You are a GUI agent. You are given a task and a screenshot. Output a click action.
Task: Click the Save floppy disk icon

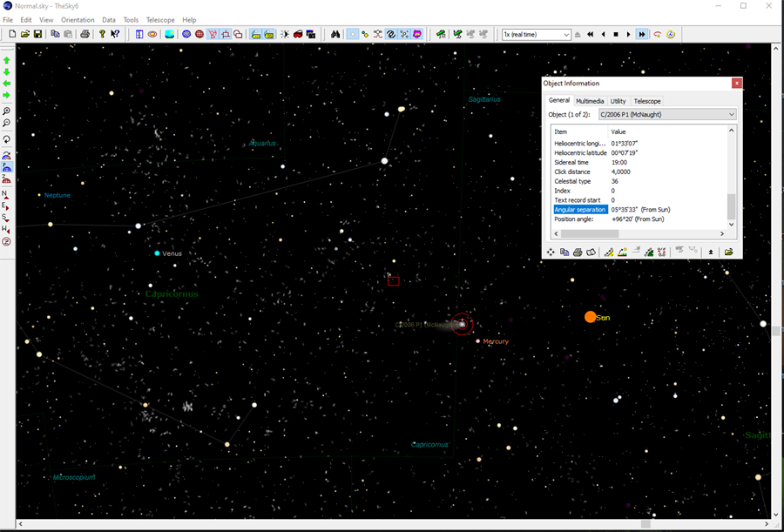click(x=38, y=35)
